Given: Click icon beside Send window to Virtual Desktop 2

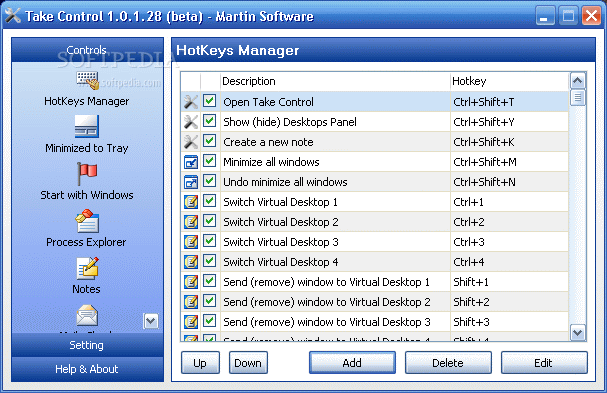Looking at the screenshot, I should [x=191, y=302].
